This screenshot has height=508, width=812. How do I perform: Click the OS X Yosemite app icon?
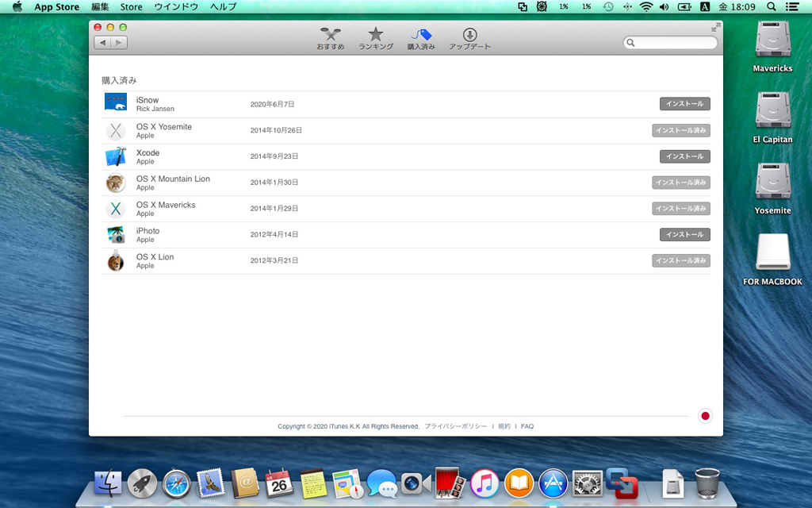(x=116, y=131)
